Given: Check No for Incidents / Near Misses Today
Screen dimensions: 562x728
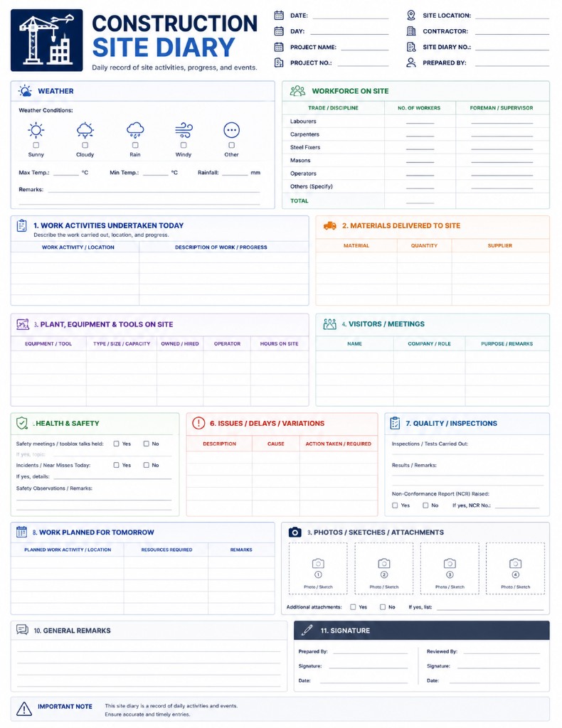Looking at the screenshot, I should 147,465.
